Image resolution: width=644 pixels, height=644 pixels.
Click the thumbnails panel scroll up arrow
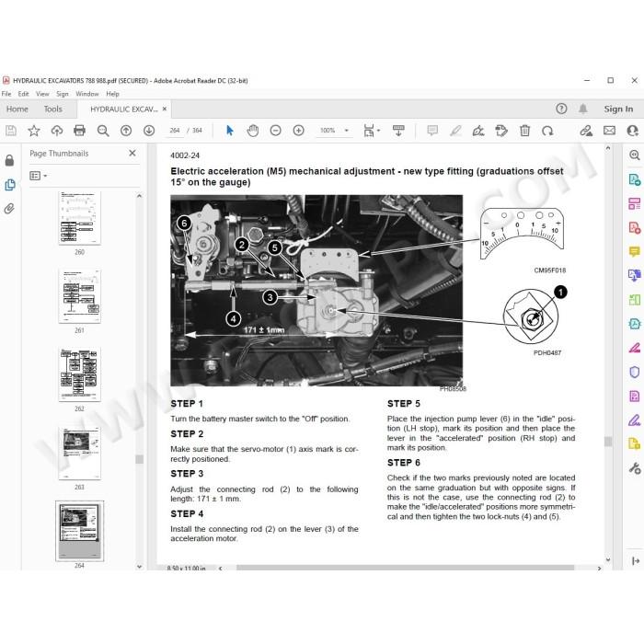point(139,196)
